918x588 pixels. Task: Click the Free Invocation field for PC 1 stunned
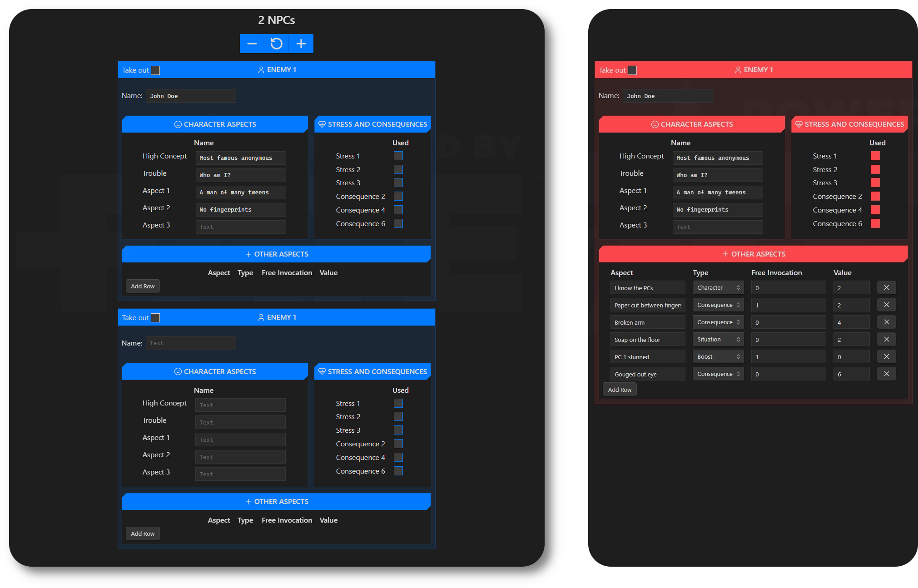point(786,356)
